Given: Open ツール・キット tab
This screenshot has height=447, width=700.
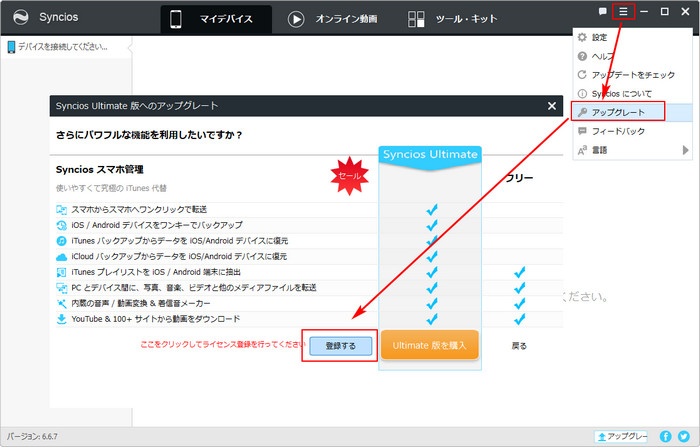Looking at the screenshot, I should pos(452,19).
